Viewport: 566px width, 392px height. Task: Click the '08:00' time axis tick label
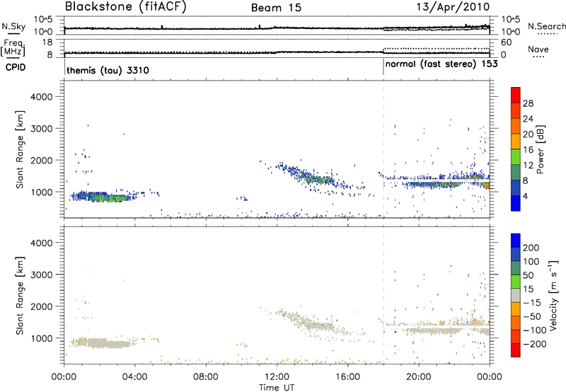click(x=206, y=377)
